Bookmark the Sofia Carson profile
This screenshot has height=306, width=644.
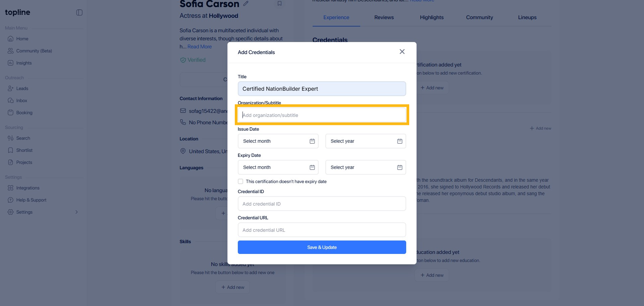pyautogui.click(x=279, y=4)
